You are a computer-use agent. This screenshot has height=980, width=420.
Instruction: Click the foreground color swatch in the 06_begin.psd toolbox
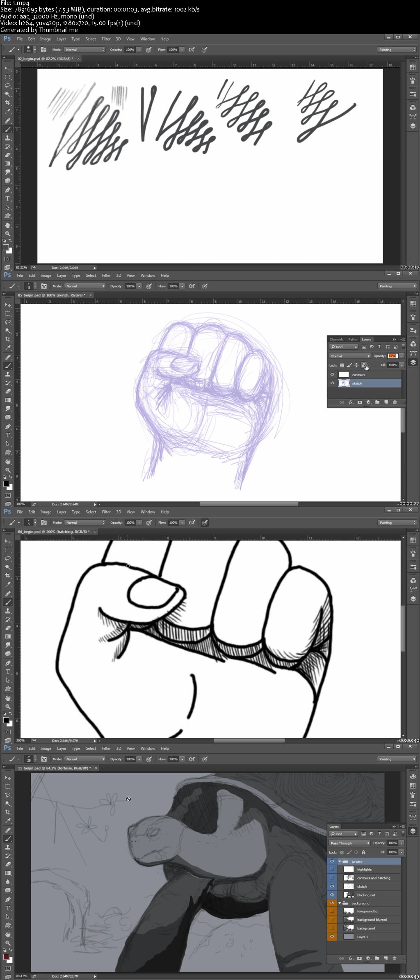pos(6,720)
